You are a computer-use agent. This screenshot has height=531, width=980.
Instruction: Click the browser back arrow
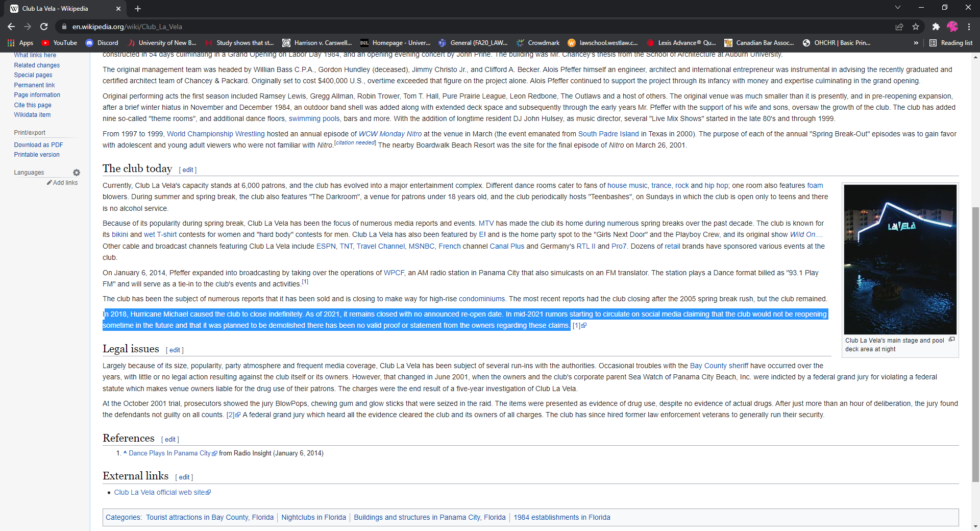[x=11, y=27]
